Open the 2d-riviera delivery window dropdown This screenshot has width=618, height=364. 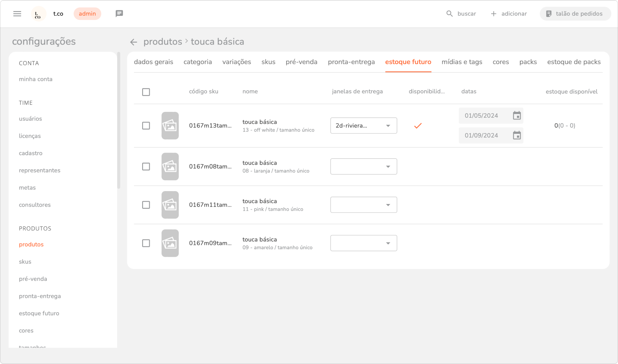pyautogui.click(x=363, y=126)
